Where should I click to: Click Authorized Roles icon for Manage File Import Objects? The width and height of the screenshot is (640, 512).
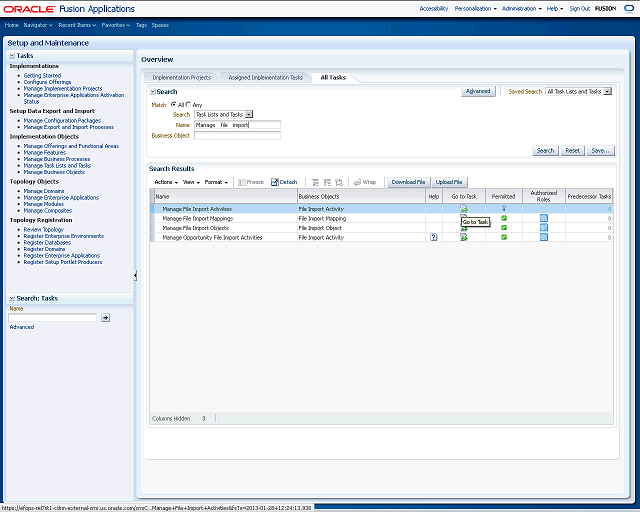pyautogui.click(x=544, y=228)
